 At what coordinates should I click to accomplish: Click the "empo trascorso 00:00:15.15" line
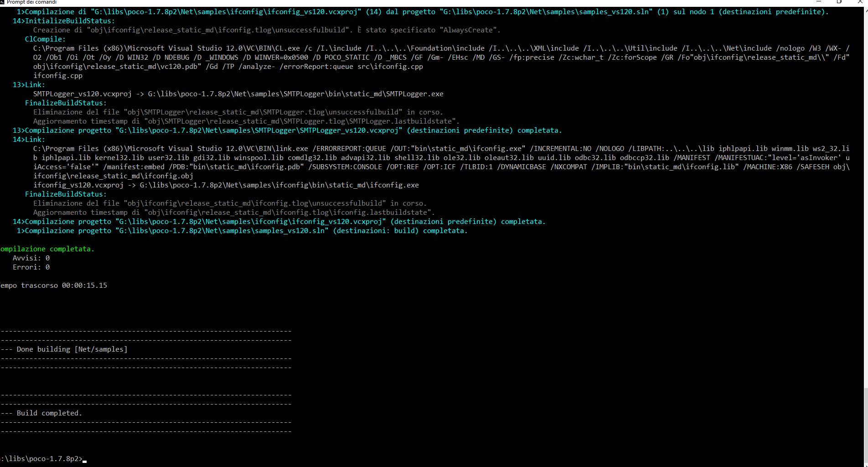53,285
